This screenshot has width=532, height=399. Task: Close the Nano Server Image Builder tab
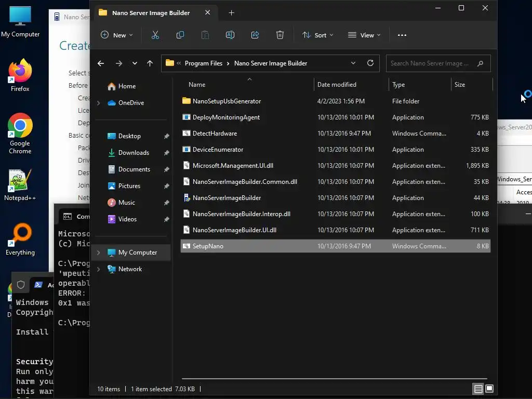(x=208, y=12)
